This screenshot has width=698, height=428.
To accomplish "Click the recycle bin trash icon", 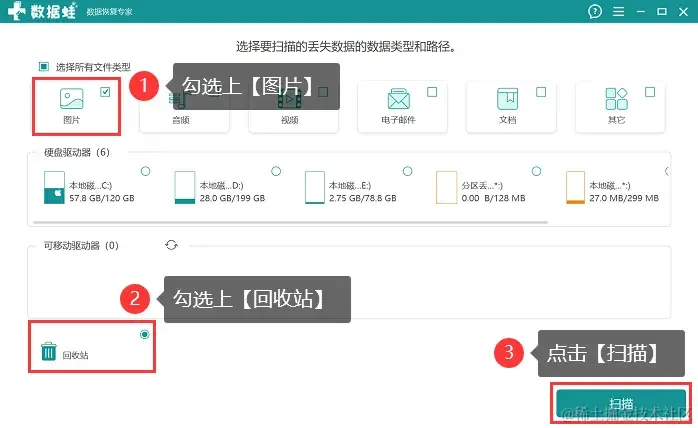I will [x=49, y=351].
